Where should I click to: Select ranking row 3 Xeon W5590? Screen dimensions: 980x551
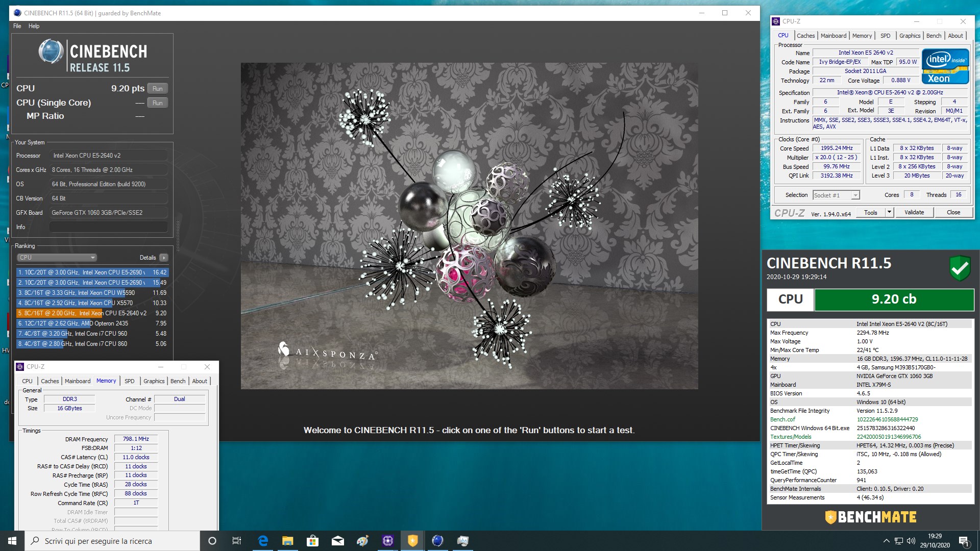click(92, 293)
